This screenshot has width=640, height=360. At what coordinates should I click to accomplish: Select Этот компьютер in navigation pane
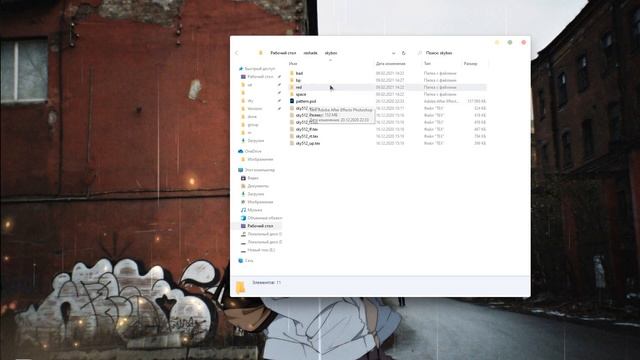[260, 170]
